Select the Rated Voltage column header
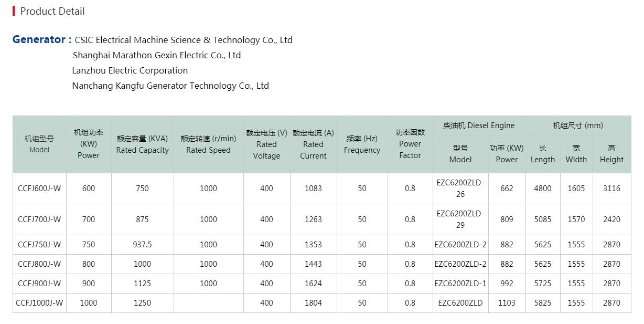The height and width of the screenshot is (324, 644). pos(266,144)
